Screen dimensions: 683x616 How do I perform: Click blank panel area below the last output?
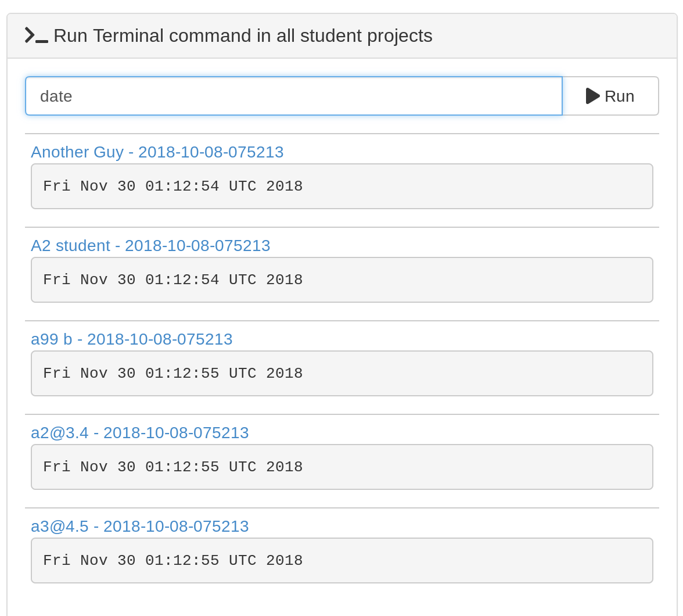[341, 601]
